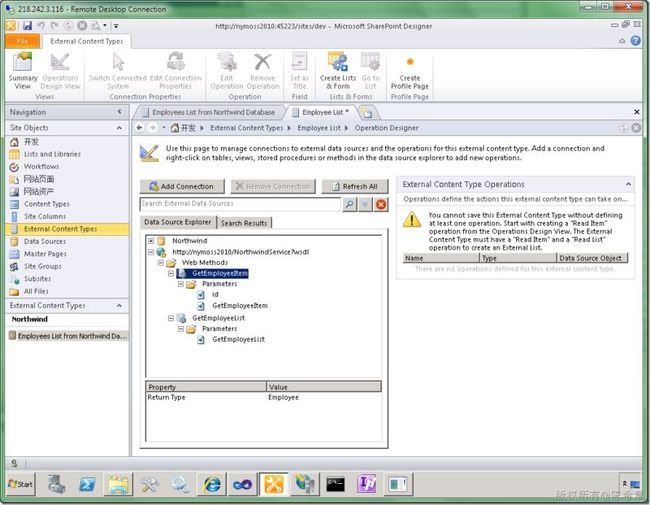Viewport: 650px width, 505px height.
Task: Collapse NorthwindService wsdl node
Action: (151, 252)
